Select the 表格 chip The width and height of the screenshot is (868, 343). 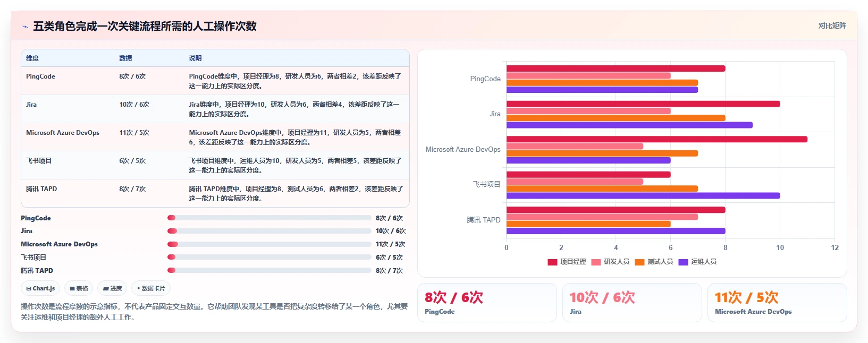(79, 288)
